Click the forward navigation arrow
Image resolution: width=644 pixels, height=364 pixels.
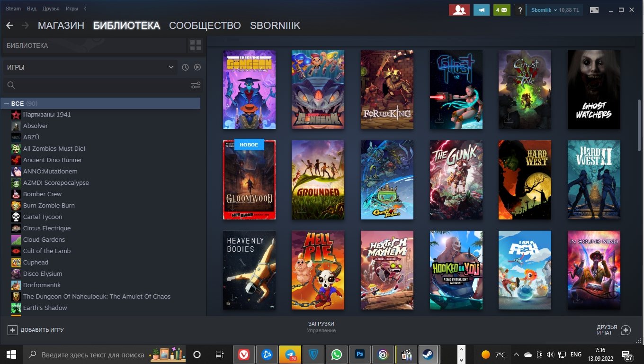(x=25, y=26)
